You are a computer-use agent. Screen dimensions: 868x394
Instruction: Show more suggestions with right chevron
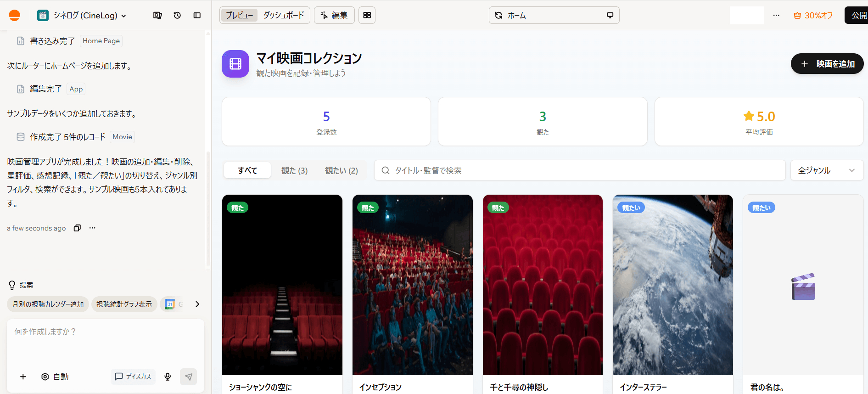click(197, 304)
